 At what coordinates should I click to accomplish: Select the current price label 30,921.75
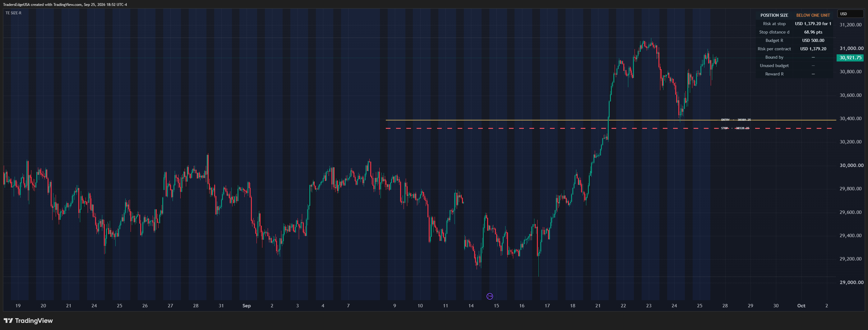(x=850, y=58)
